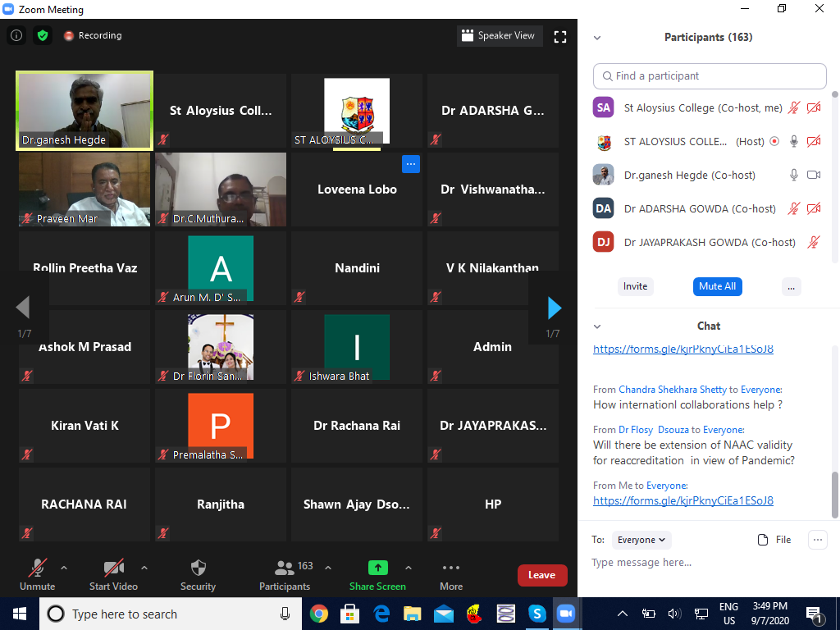This screenshot has width=840, height=630.
Task: Go to previous page of video gallery
Action: tap(23, 308)
